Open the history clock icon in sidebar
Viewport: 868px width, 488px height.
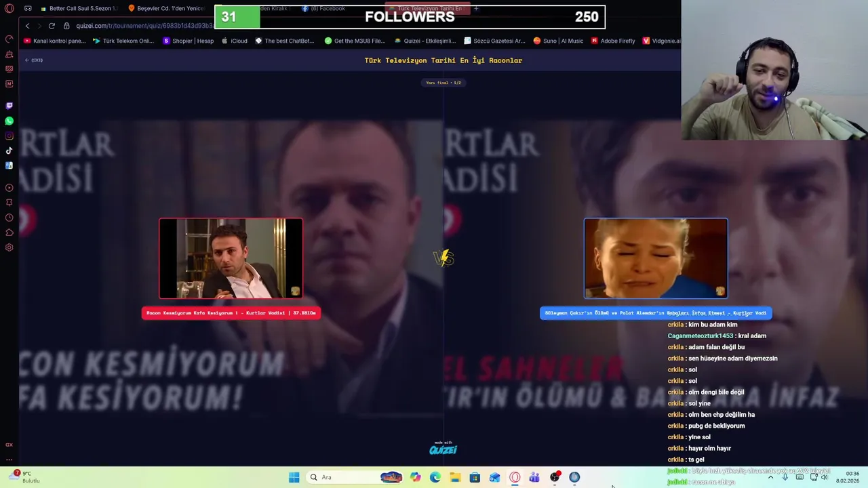(9, 218)
